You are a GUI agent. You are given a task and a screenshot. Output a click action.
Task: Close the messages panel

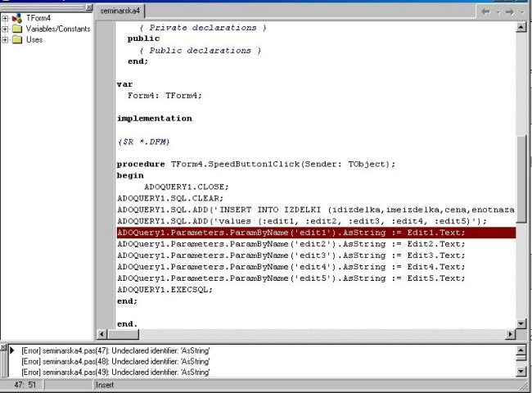point(3,347)
